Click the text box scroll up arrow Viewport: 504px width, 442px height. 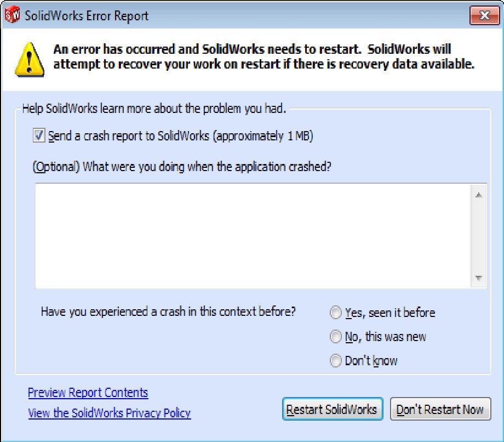pos(479,195)
